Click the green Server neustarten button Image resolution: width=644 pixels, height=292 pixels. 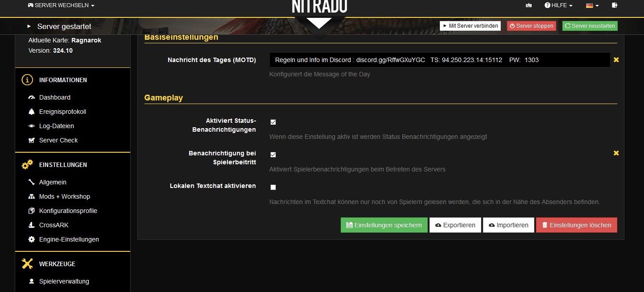pyautogui.click(x=590, y=26)
